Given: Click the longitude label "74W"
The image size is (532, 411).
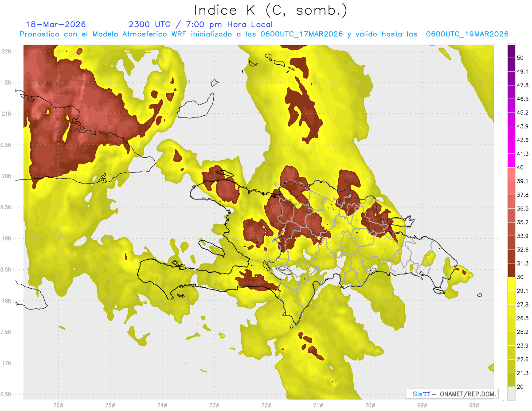Looking at the screenshot, I should pos(162,405).
